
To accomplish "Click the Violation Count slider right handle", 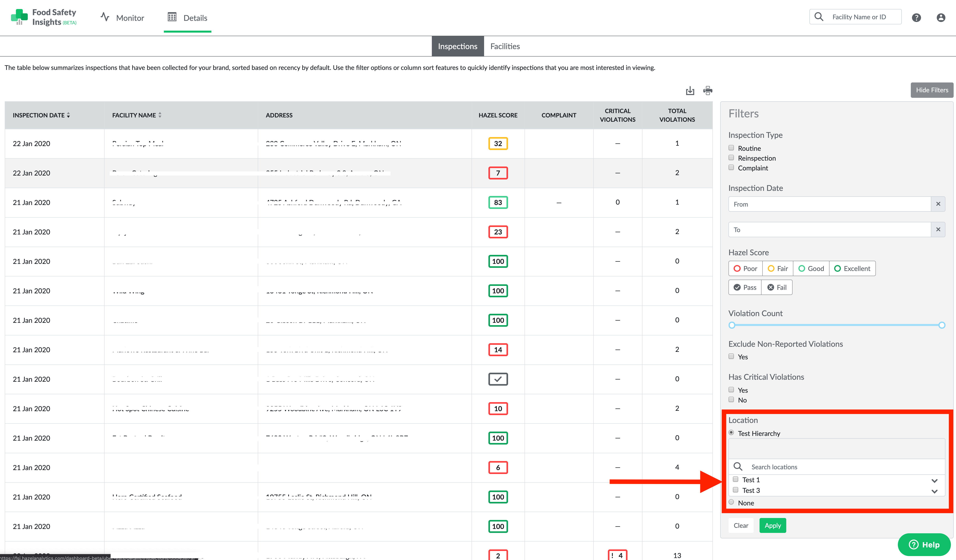I will coord(942,325).
